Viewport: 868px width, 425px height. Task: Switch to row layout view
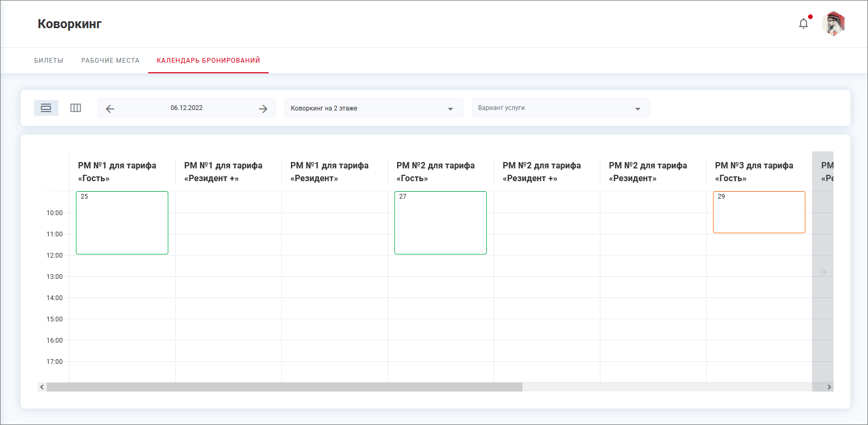pyautogui.click(x=46, y=108)
